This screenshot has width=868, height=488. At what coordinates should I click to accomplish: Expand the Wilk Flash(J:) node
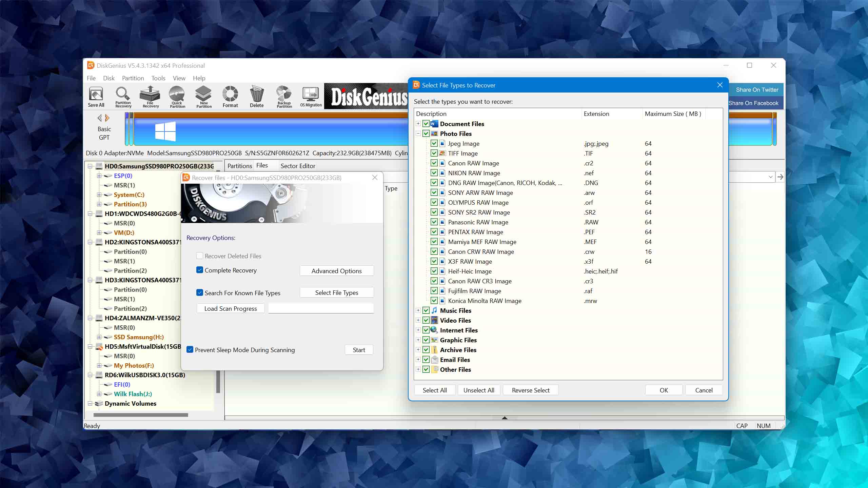tap(99, 394)
